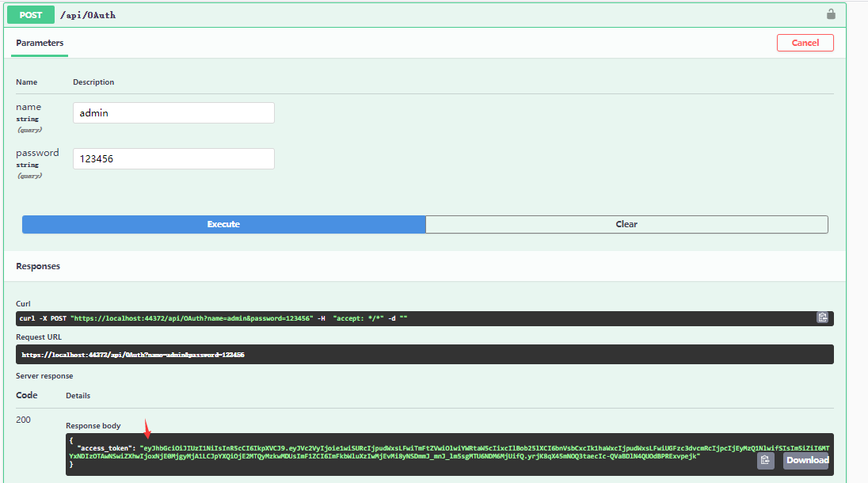Click the Server response label

click(44, 375)
